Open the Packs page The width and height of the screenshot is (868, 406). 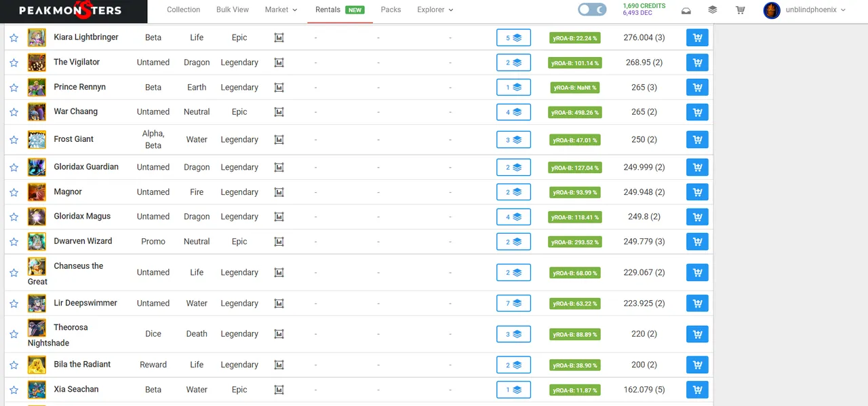391,10
